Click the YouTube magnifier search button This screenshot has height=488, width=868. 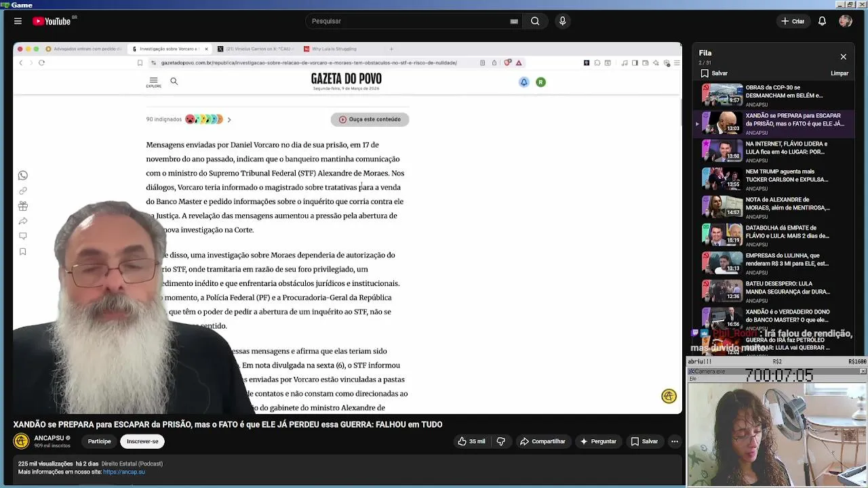point(535,21)
